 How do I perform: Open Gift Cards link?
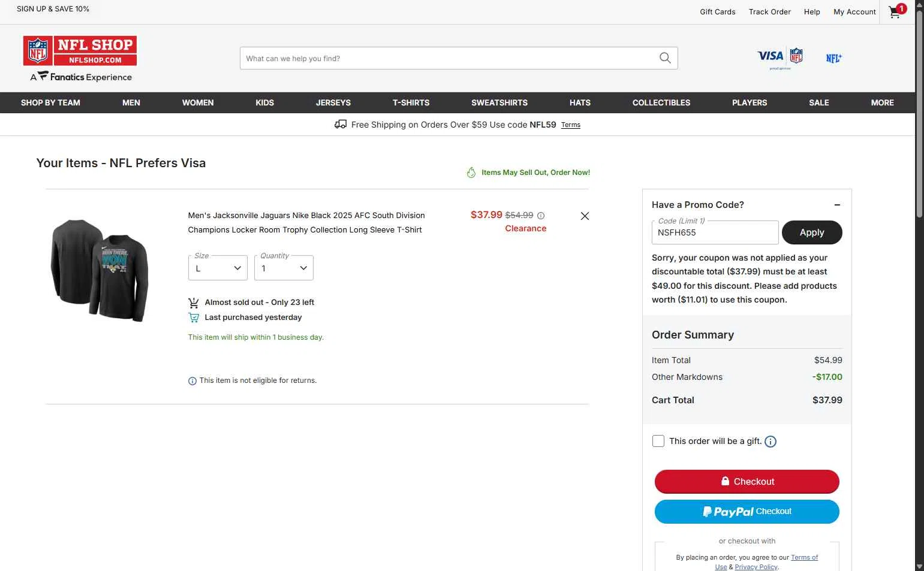tap(718, 12)
